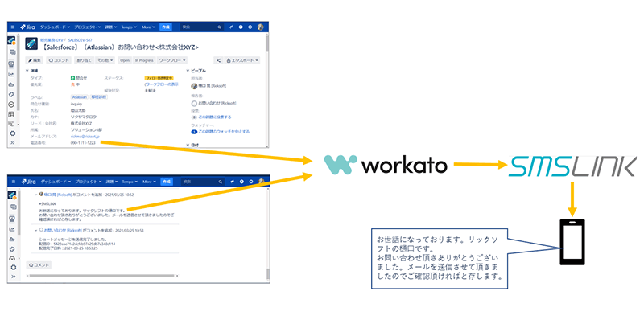This screenshot has height=328, width=644.
Task: Open project settings gear in top window sidebar
Action: 13,133
